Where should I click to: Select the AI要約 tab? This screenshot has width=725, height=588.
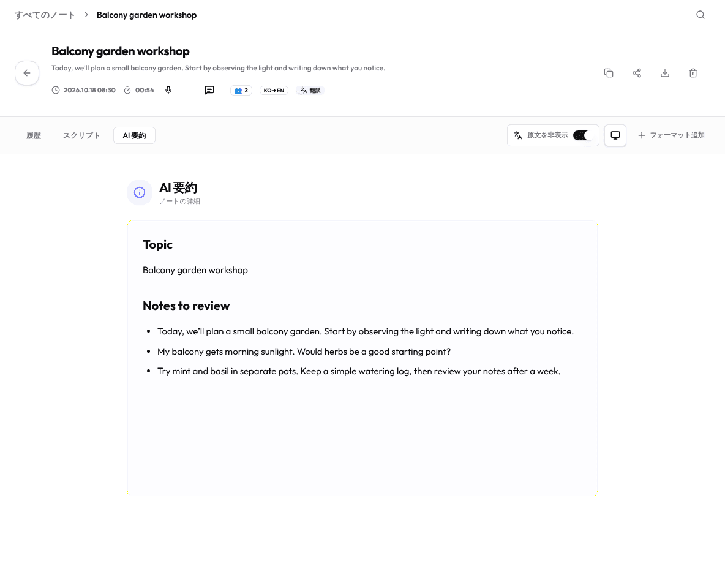[134, 135]
